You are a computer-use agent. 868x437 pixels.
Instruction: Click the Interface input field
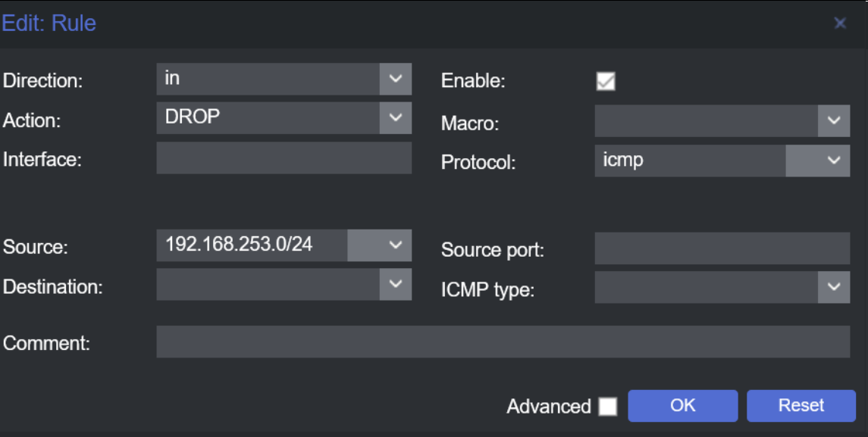pos(284,158)
